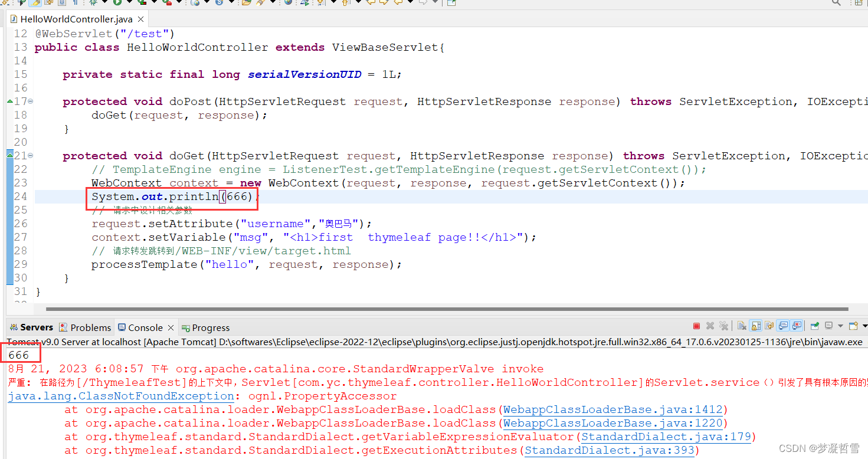This screenshot has width=868, height=459.
Task: Click the Tomcat v9.0 Server launch description
Action: 435,342
